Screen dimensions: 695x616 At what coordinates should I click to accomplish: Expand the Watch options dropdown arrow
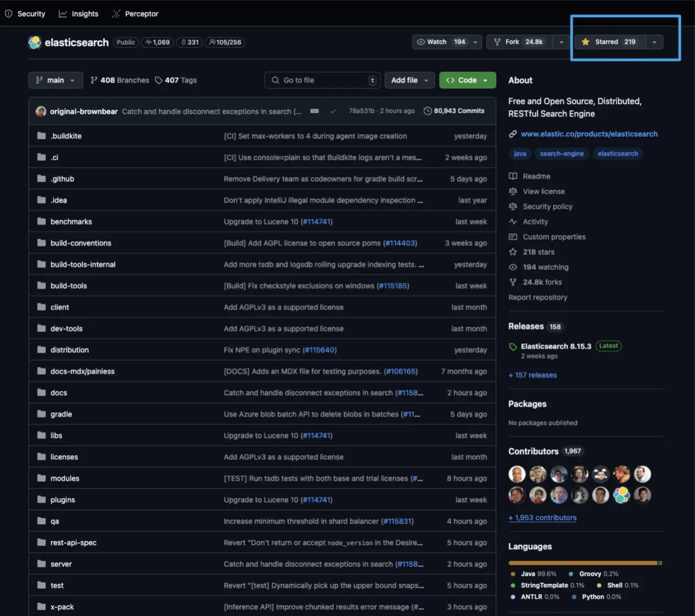coord(475,42)
